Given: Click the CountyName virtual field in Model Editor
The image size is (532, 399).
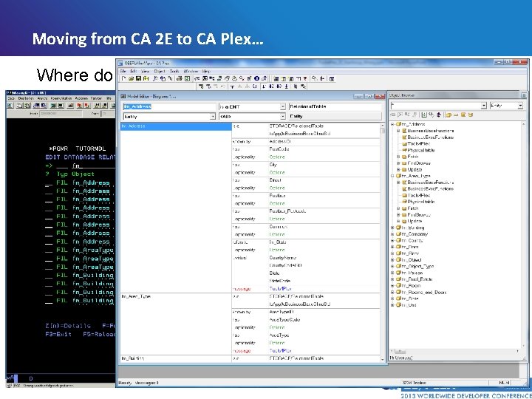Looking at the screenshot, I should click(282, 258).
